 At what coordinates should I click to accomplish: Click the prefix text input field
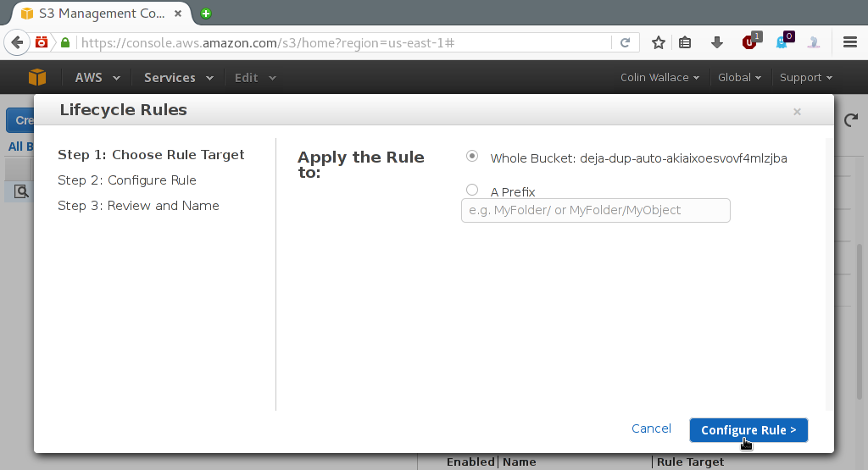click(596, 211)
